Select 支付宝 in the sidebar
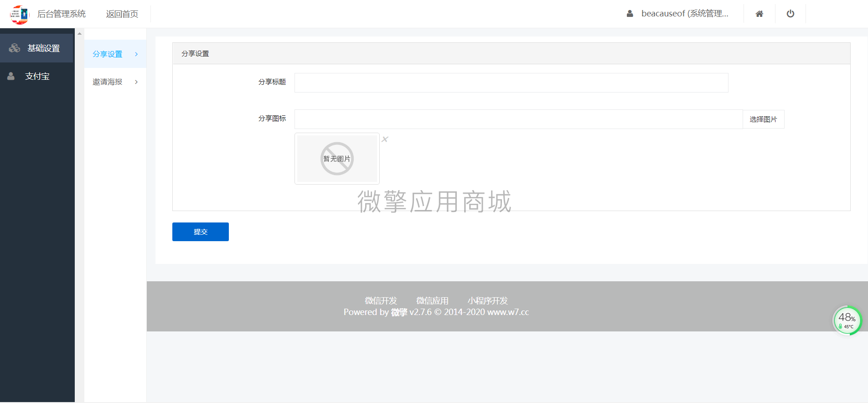The width and height of the screenshot is (868, 403). [x=36, y=76]
